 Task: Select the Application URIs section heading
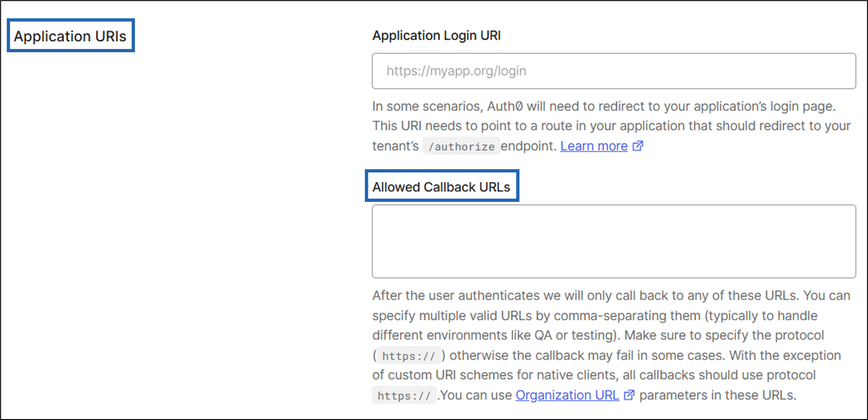click(x=70, y=36)
